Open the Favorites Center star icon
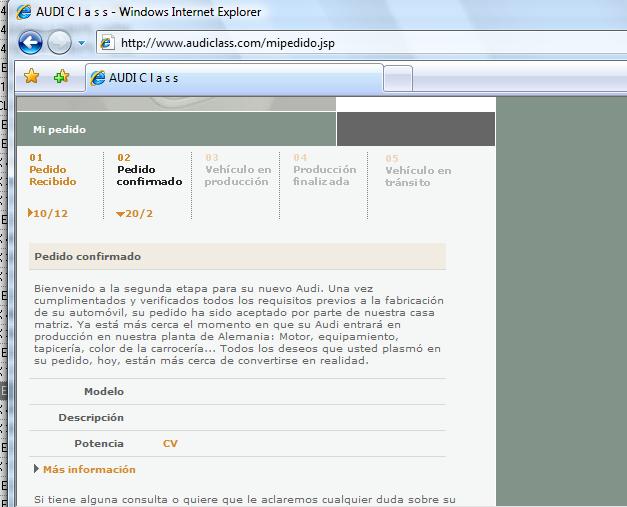 (31, 76)
